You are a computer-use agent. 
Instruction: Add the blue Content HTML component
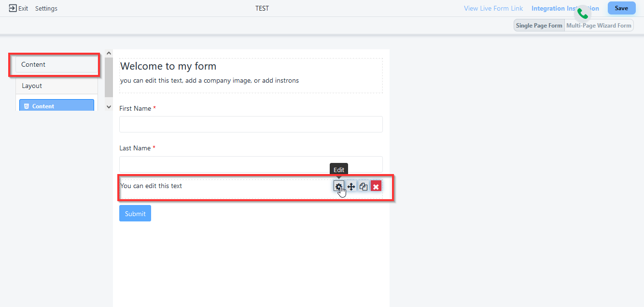point(56,105)
